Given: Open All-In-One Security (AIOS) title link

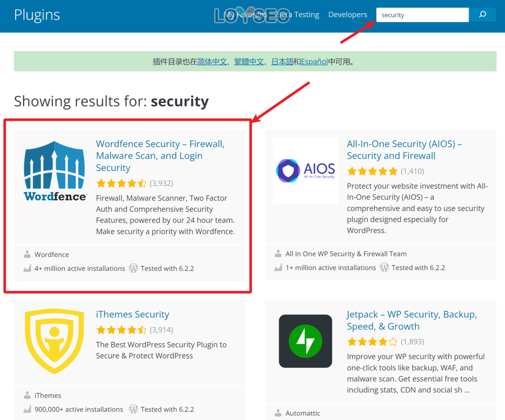Looking at the screenshot, I should click(x=404, y=149).
